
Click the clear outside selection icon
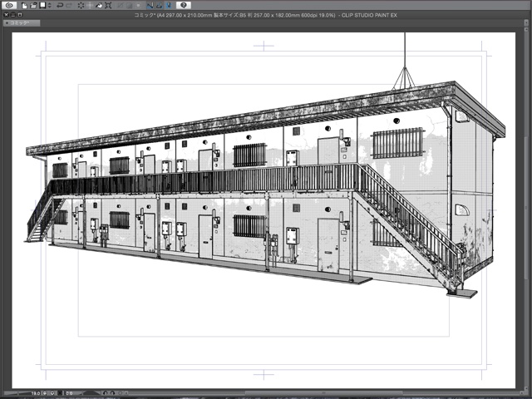pos(90,5)
